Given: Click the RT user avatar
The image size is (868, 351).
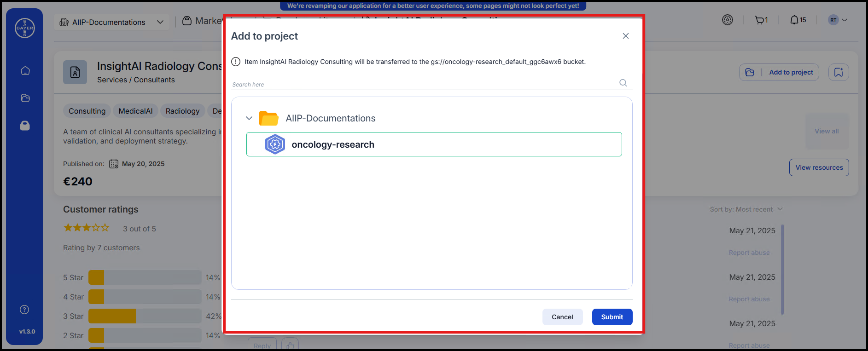Looking at the screenshot, I should coord(833,20).
